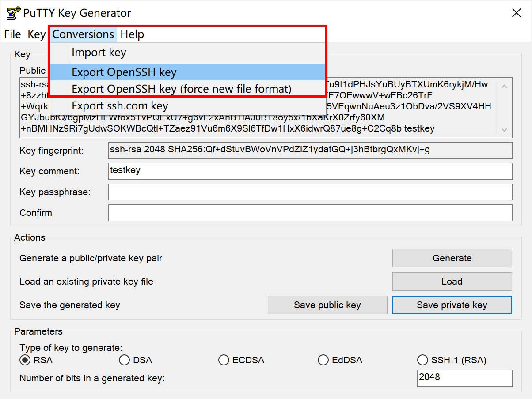Select the RSA key type

(x=36, y=360)
